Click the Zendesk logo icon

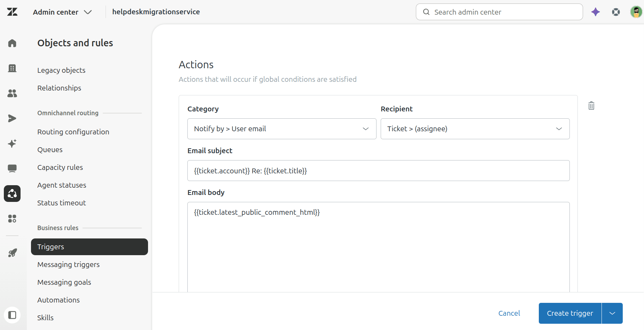click(12, 12)
